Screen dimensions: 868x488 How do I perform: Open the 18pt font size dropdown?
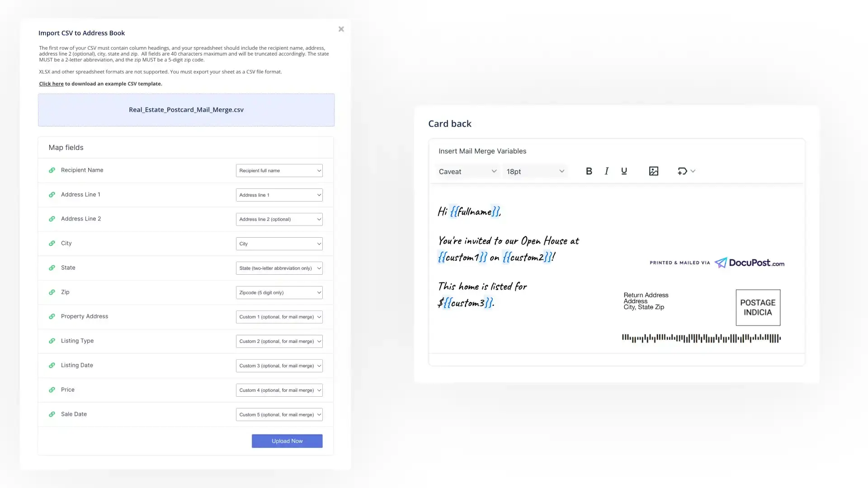pos(535,171)
